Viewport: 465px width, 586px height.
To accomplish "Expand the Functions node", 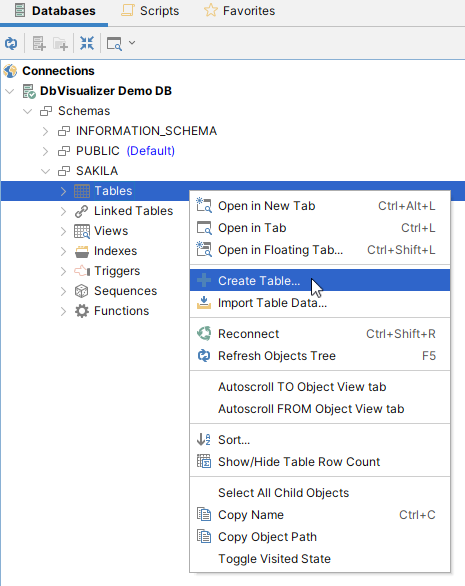I will point(63,311).
